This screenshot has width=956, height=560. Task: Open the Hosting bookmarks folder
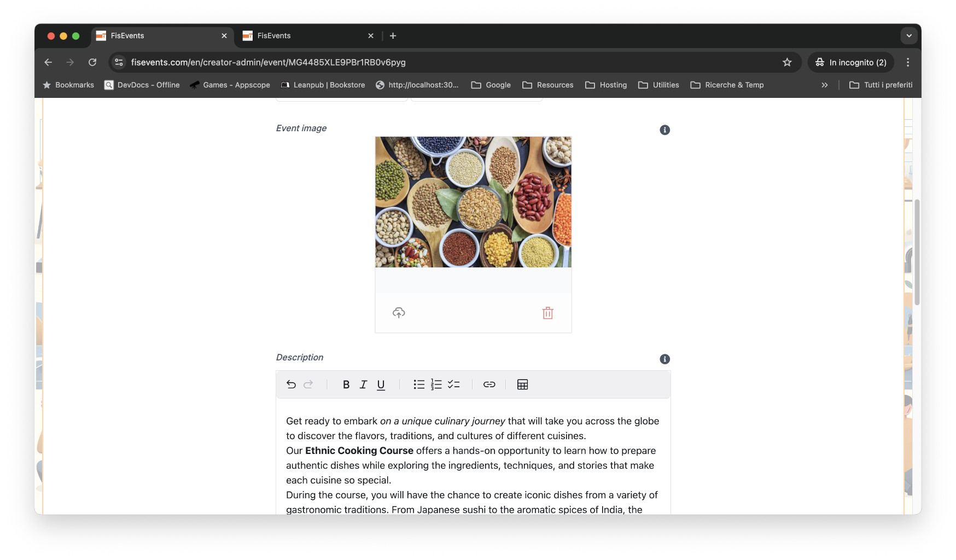tap(606, 85)
